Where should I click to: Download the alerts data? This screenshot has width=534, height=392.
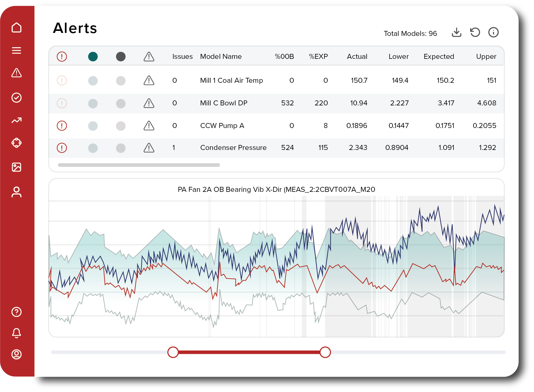coord(457,32)
